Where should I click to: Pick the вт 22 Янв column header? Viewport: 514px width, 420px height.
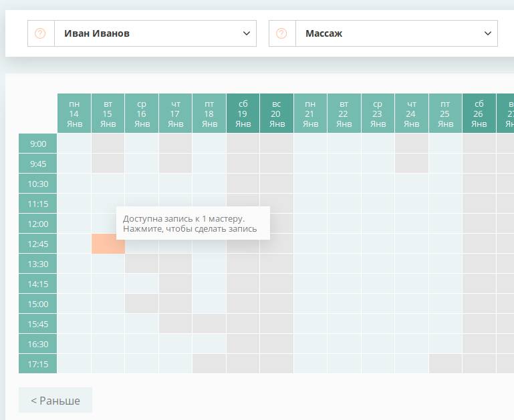(344, 114)
